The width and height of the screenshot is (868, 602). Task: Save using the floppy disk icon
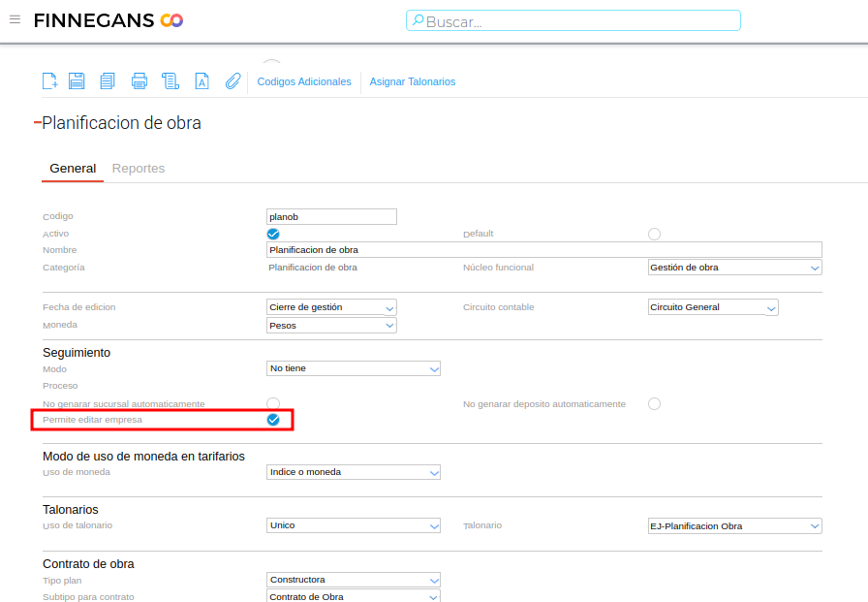77,80
